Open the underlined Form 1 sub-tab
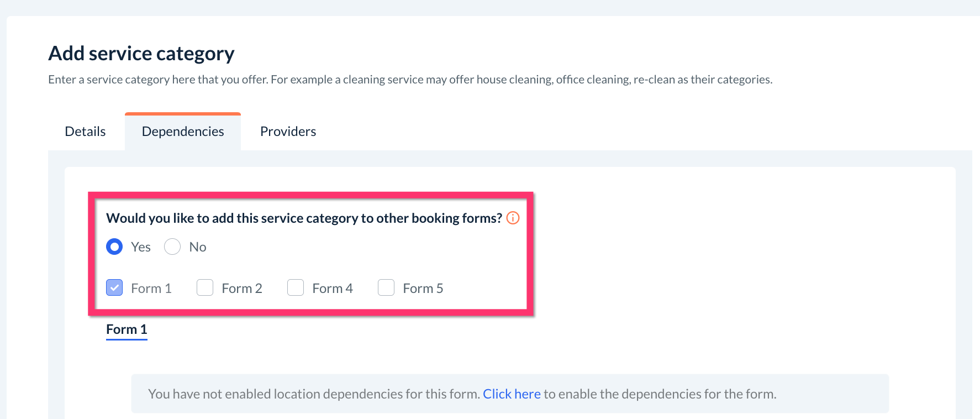 point(127,329)
